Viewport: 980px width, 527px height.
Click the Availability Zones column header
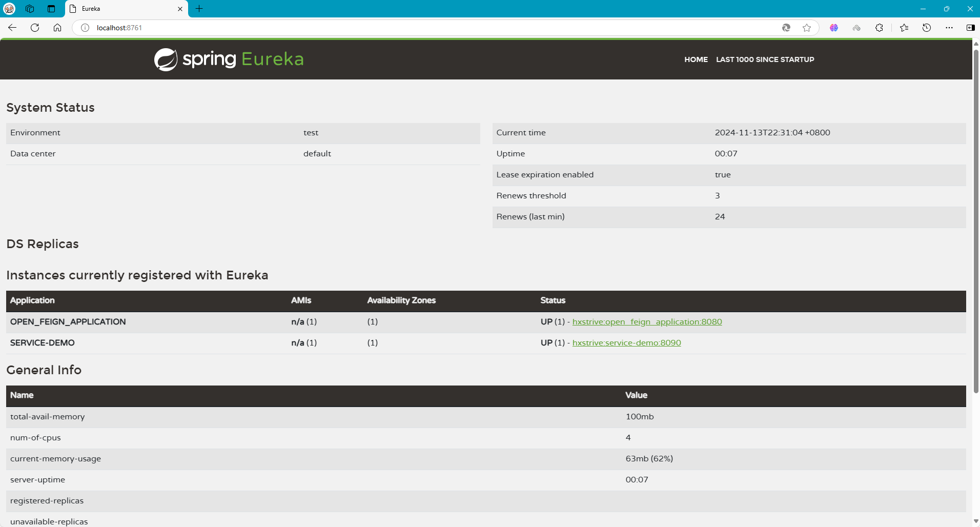[401, 300]
